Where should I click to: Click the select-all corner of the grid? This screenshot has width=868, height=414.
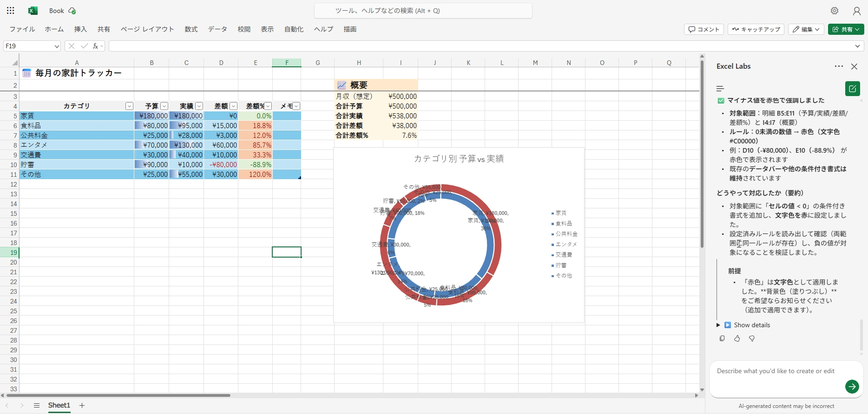14,63
